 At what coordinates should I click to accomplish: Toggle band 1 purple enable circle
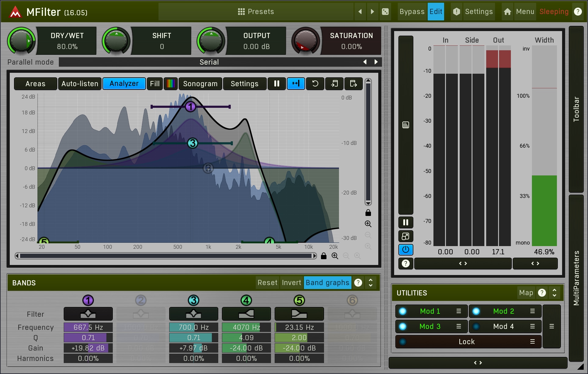tap(88, 300)
